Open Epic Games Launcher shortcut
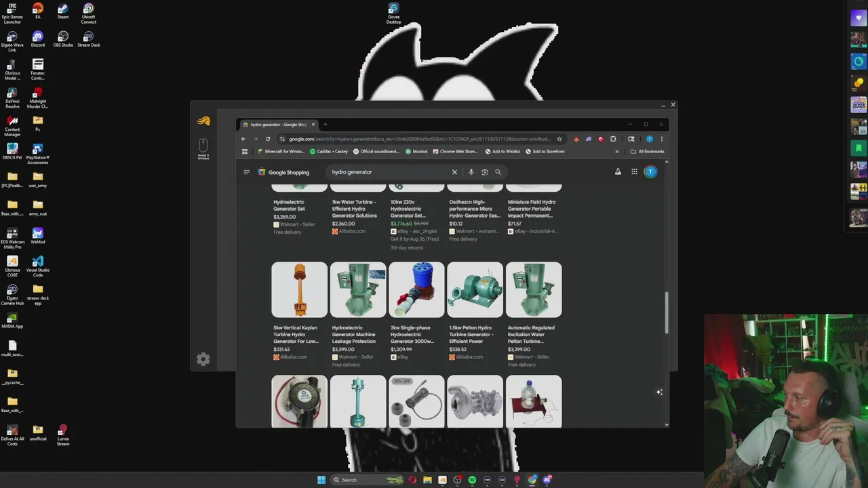 click(x=12, y=14)
